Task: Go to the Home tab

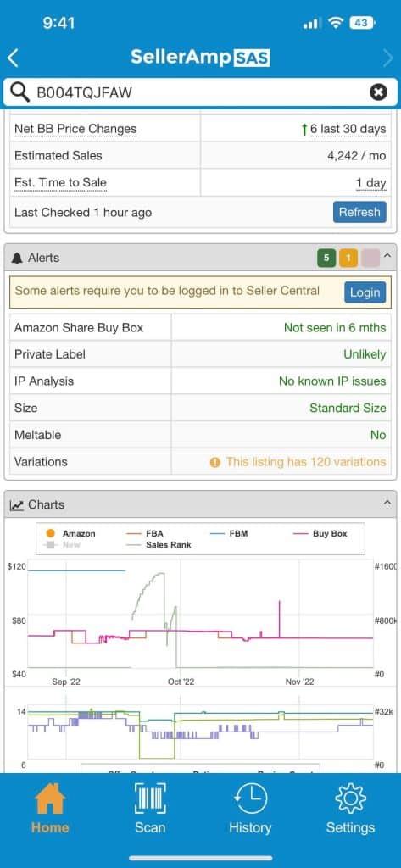Action: click(50, 808)
